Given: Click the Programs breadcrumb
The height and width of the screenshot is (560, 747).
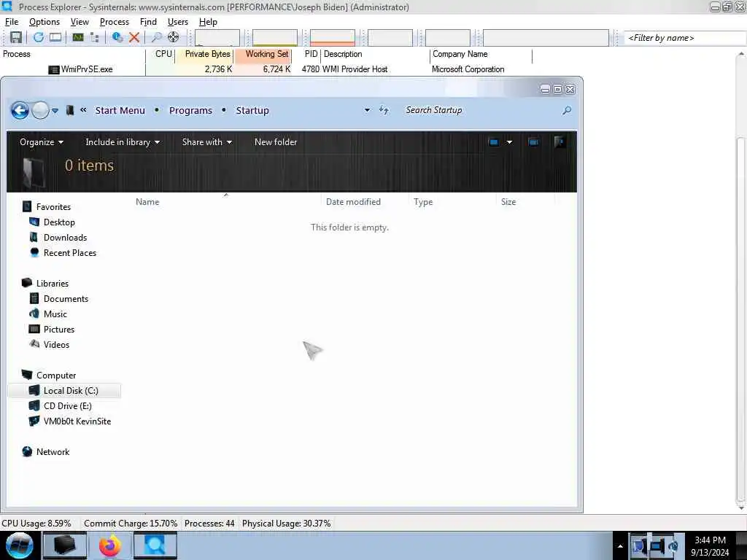Looking at the screenshot, I should [x=190, y=111].
